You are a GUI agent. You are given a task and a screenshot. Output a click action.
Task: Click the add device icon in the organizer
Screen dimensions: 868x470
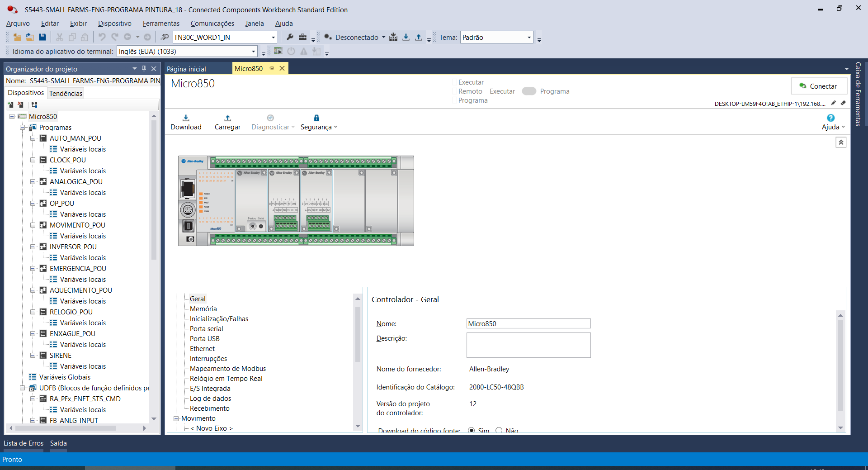pyautogui.click(x=11, y=104)
